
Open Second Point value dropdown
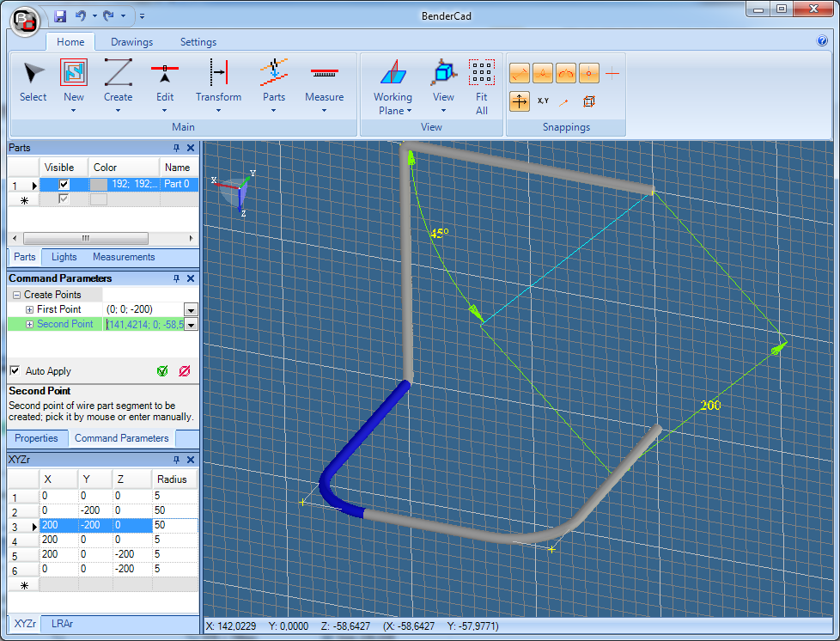[x=191, y=324]
